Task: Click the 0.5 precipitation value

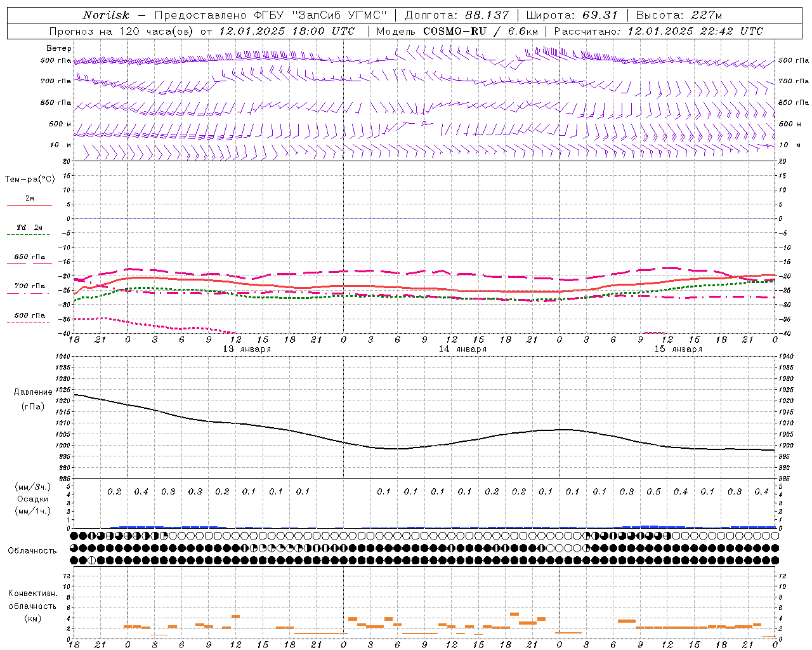Action: 653,491
